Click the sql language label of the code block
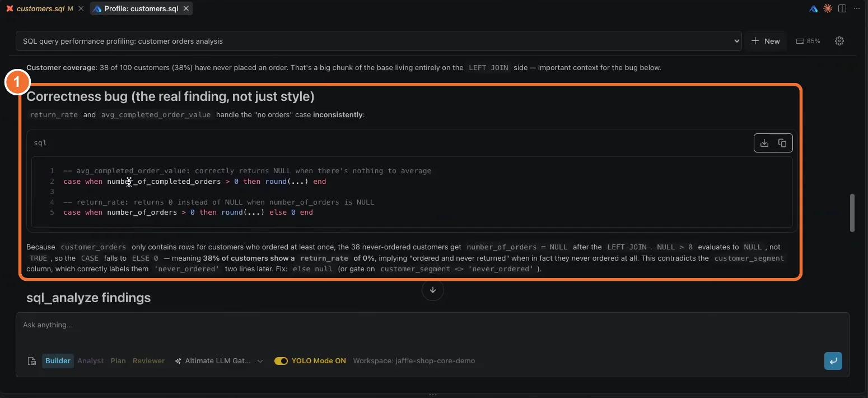This screenshot has width=868, height=398. pyautogui.click(x=40, y=143)
